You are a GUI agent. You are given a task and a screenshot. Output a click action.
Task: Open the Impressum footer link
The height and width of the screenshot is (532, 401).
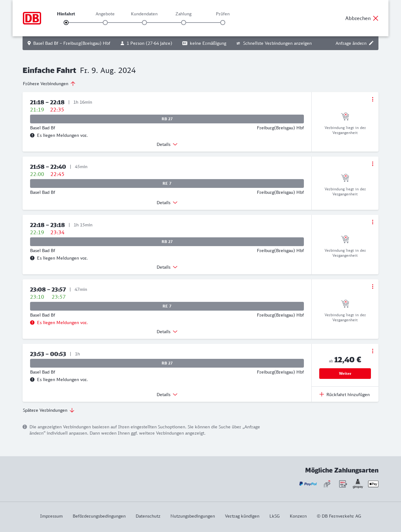tap(51, 516)
